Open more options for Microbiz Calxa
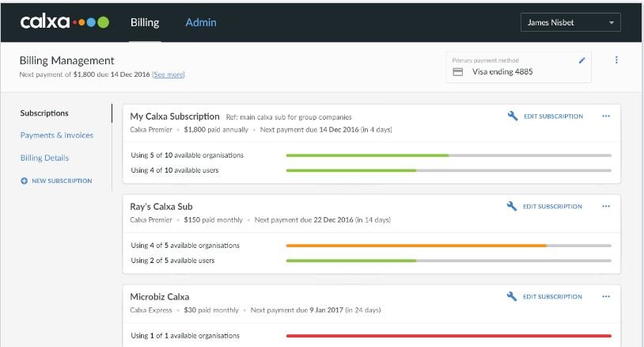The width and height of the screenshot is (644, 347). (606, 296)
